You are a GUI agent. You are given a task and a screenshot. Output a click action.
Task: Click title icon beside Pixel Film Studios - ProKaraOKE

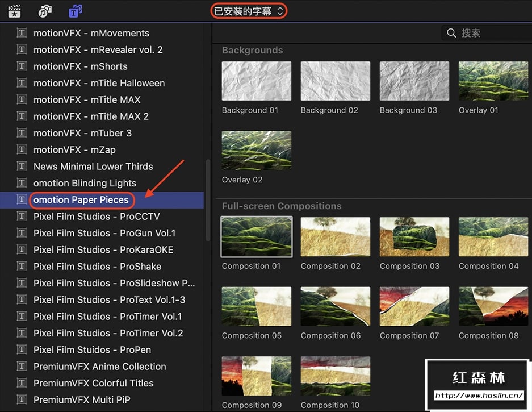(x=22, y=249)
